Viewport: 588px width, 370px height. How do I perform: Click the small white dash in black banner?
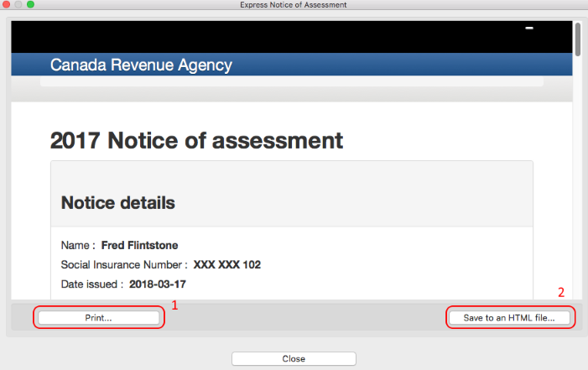(529, 28)
